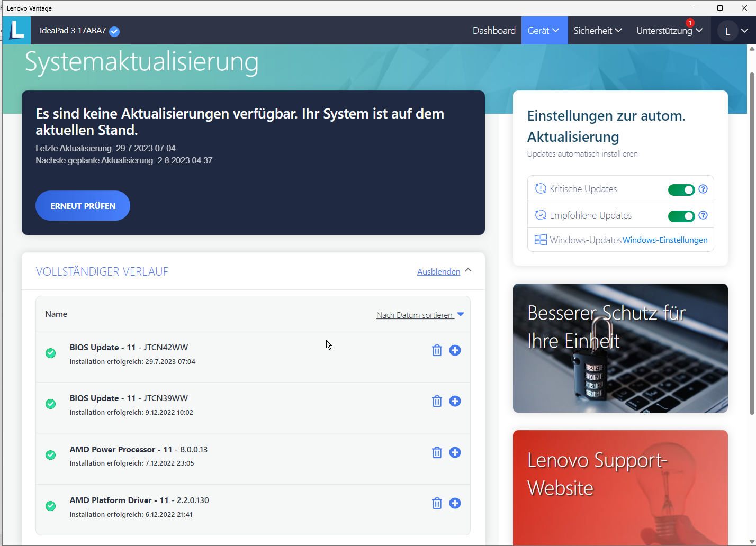Click the VOLLSTÄNDIGER VERLAUF heading
The height and width of the screenshot is (546, 756).
[x=102, y=271]
